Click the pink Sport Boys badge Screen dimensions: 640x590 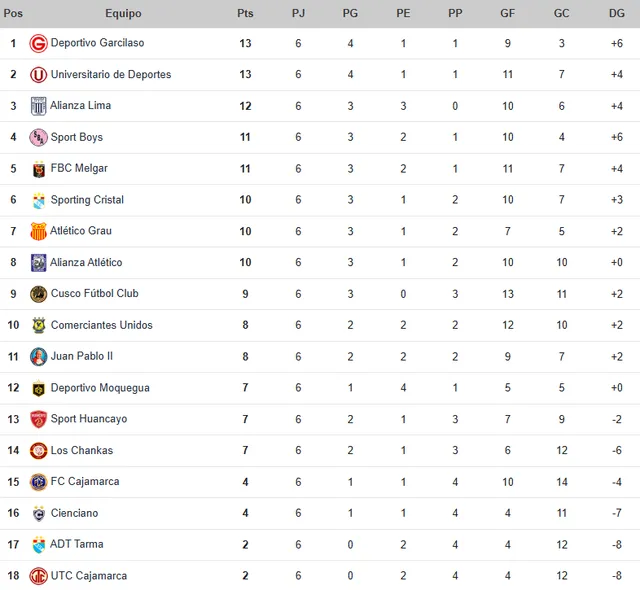38,138
